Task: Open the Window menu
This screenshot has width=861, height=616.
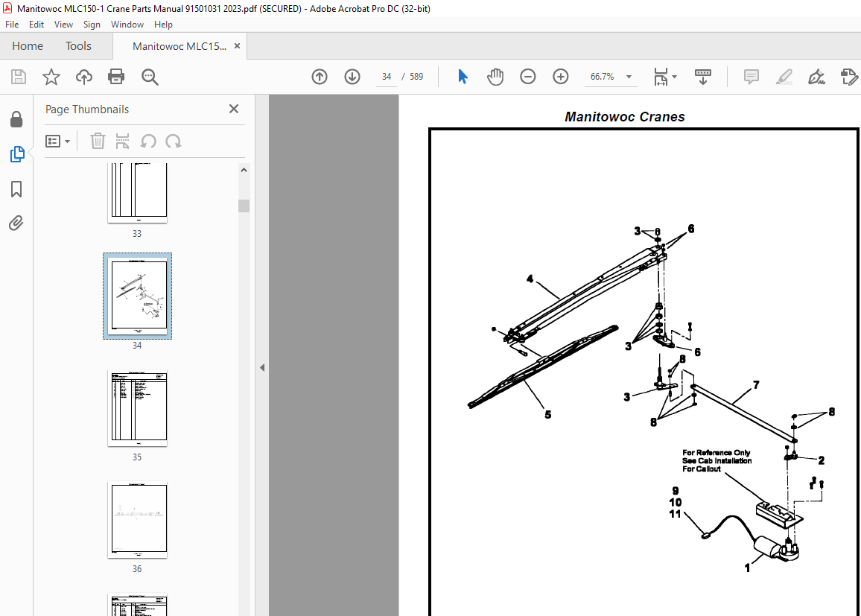Action: (x=127, y=25)
